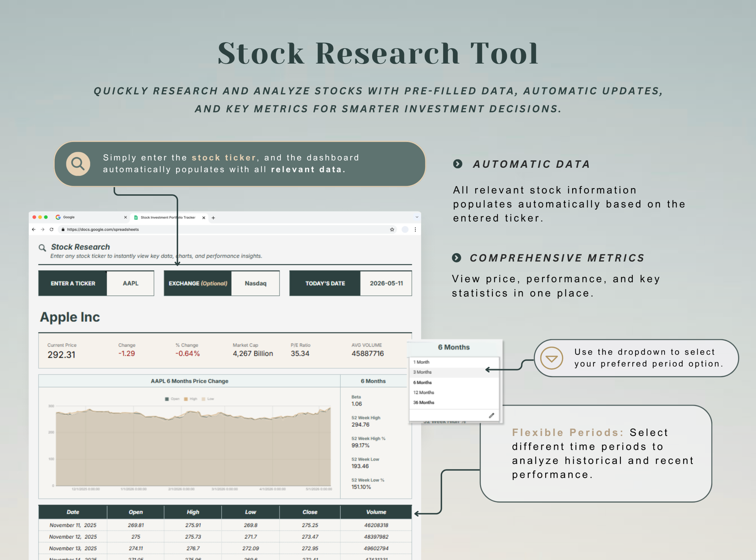Select the open price cell 269.81
Screen dimensions: 756x560
point(136,526)
